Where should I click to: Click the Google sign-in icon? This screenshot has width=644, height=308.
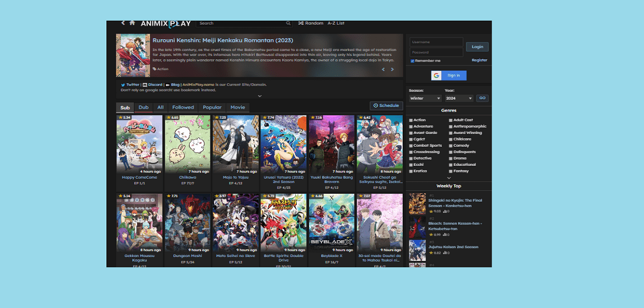tap(436, 76)
